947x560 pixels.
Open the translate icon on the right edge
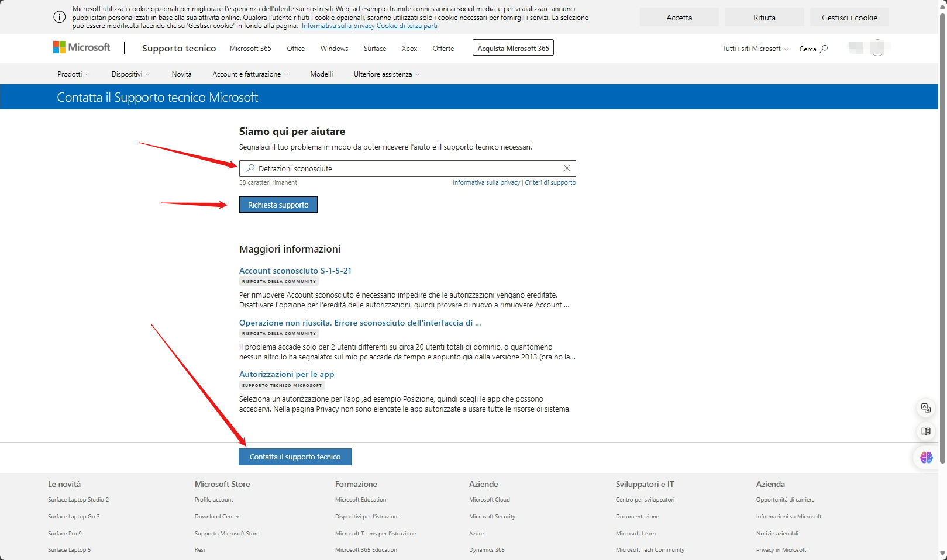click(x=926, y=407)
